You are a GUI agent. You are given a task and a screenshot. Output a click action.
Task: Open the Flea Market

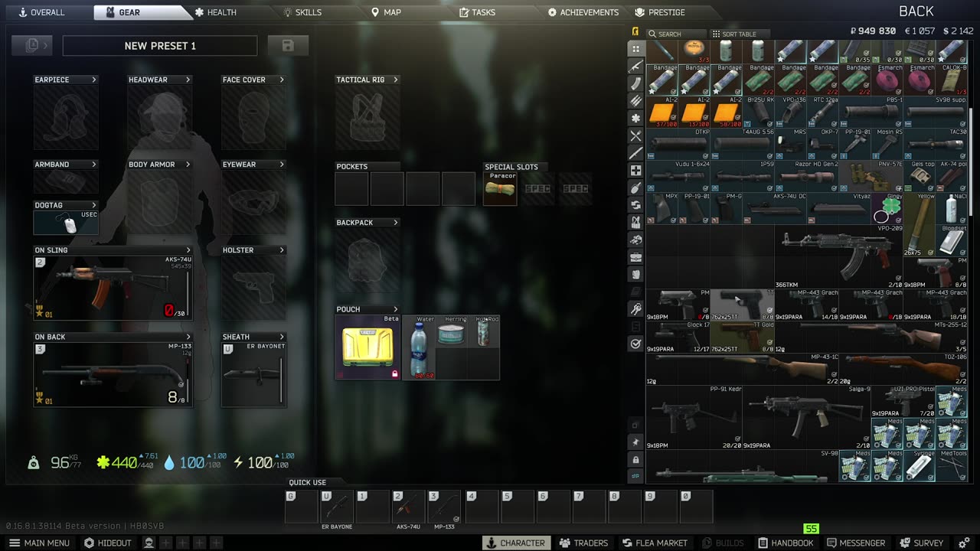pyautogui.click(x=655, y=543)
